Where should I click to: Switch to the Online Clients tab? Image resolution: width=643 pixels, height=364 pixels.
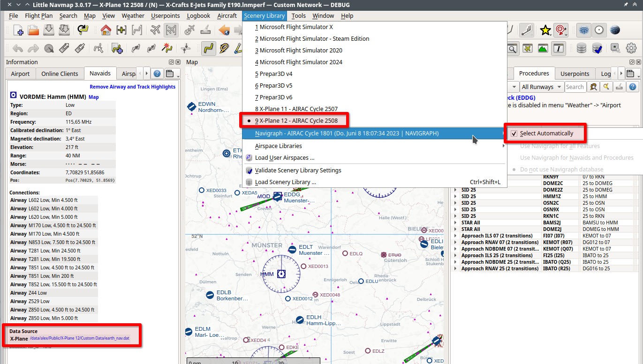tap(60, 74)
